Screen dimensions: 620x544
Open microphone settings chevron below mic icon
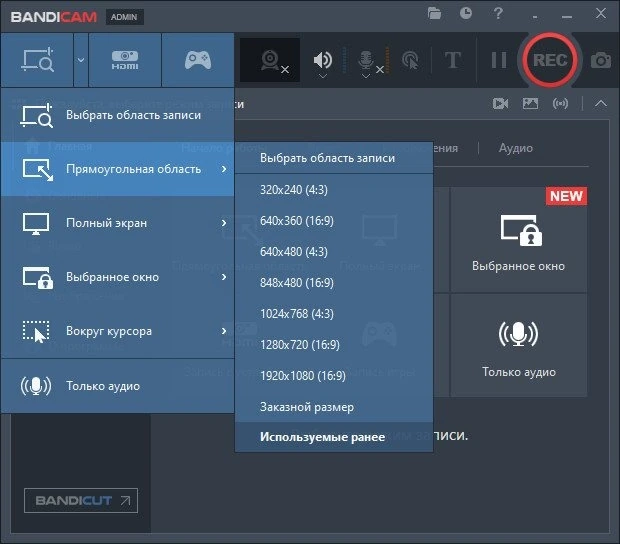366,76
